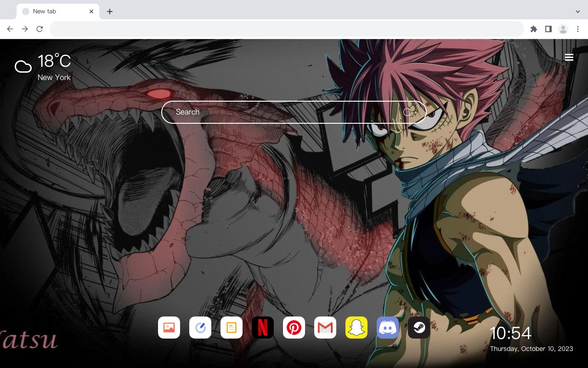Expand the tab search dropdown arrow
This screenshot has height=368, width=588.
[x=578, y=11]
